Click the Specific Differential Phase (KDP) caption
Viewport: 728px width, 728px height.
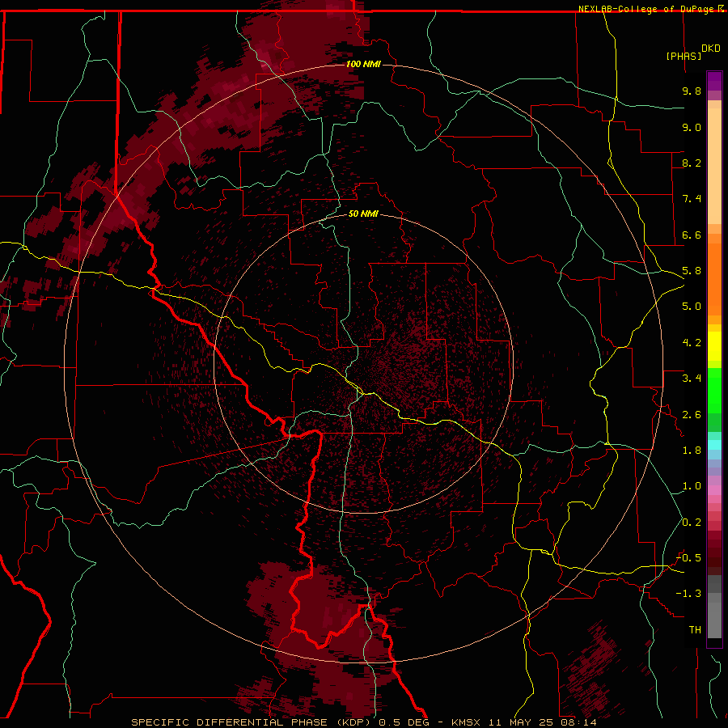click(363, 722)
